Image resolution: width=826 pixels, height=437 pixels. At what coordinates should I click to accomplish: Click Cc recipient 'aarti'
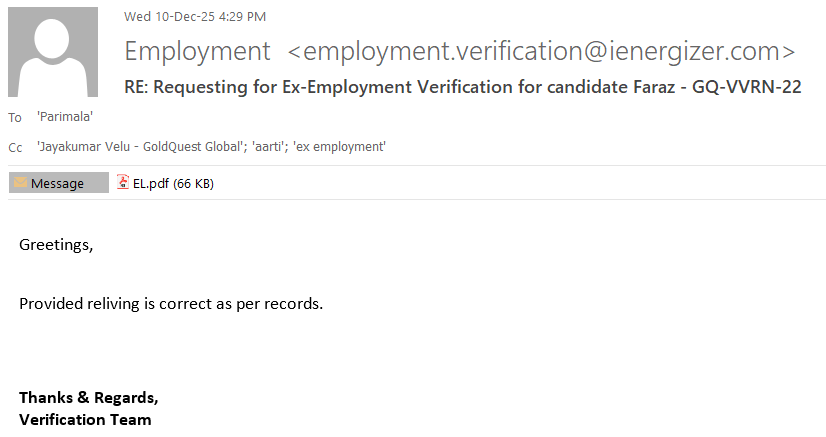264,147
